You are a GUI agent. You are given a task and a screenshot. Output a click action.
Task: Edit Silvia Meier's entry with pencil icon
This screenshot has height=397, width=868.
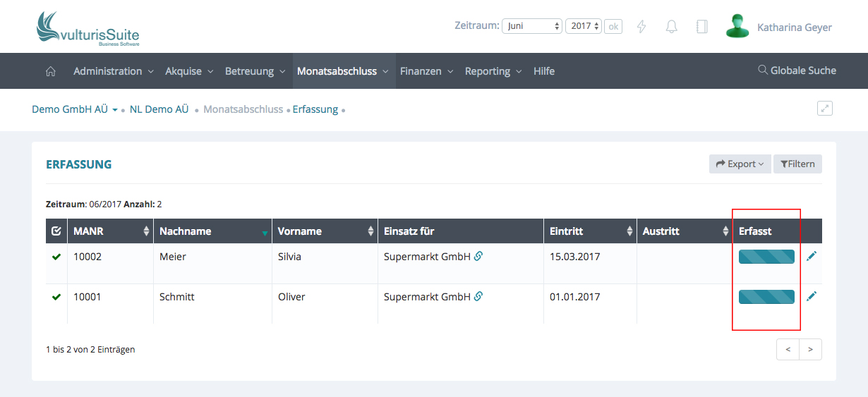[812, 256]
